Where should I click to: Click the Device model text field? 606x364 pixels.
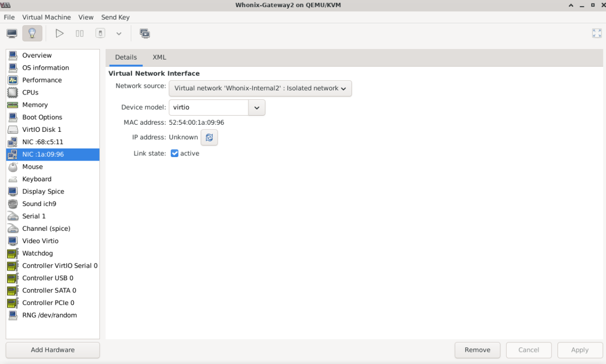pyautogui.click(x=209, y=108)
